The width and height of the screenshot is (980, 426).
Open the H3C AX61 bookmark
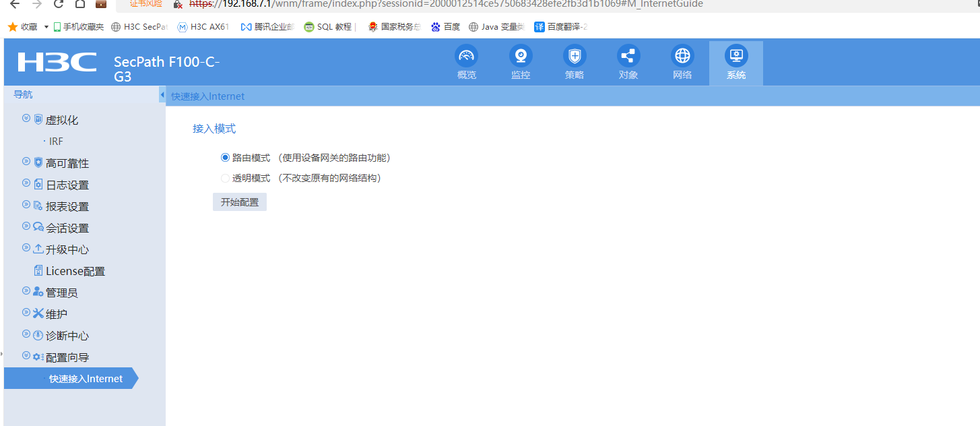point(203,27)
